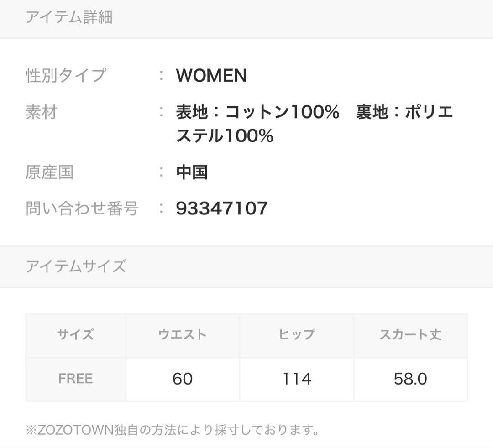Select the skirt length value 58.0
The image size is (493, 448).
coord(410,379)
